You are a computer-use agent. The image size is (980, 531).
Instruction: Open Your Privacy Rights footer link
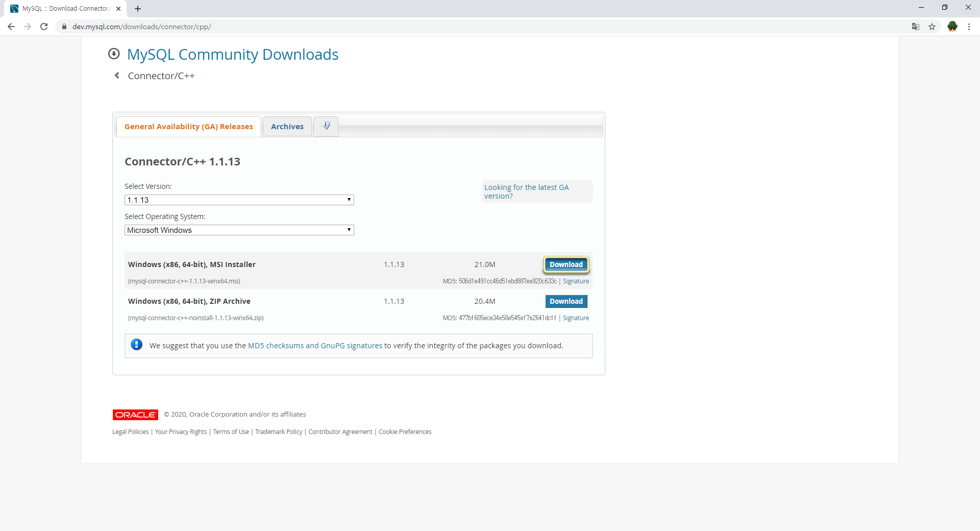(x=181, y=432)
